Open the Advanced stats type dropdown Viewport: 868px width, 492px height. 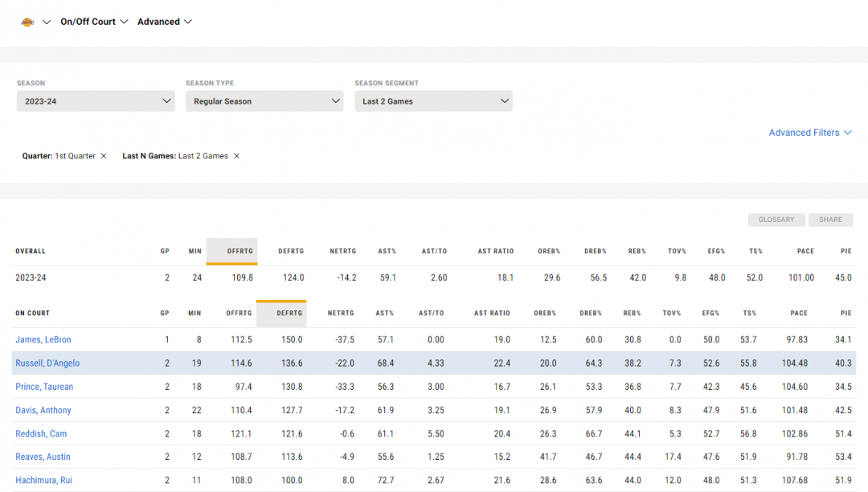point(165,22)
